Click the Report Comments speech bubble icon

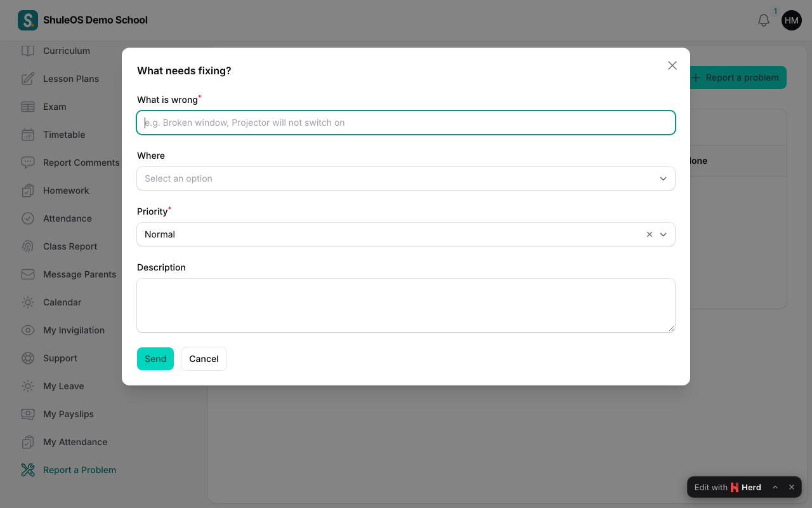28,163
